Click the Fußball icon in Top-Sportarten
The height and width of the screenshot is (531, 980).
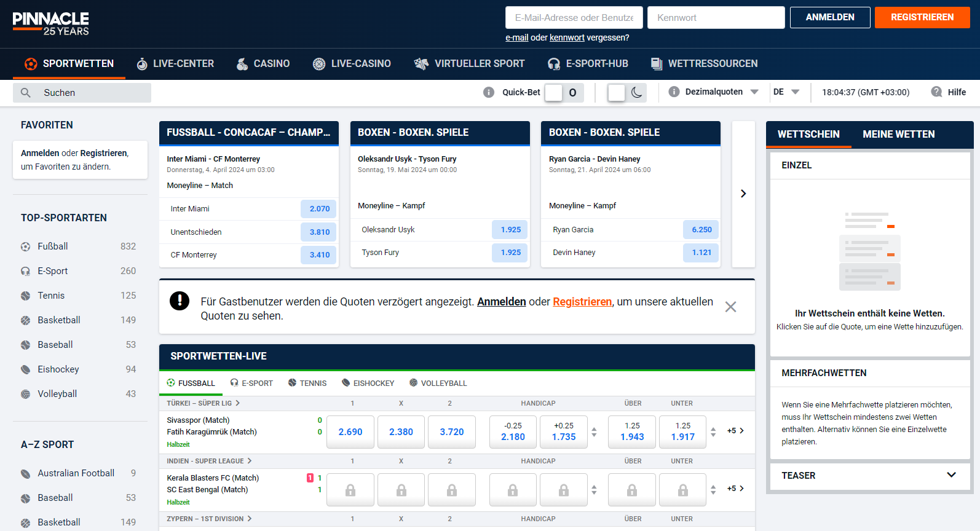tap(25, 246)
